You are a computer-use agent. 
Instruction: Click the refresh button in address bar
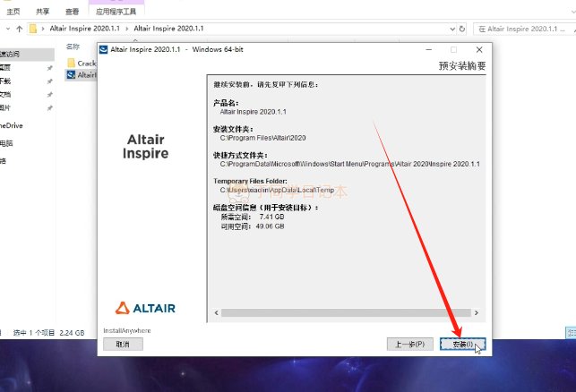pyautogui.click(x=461, y=29)
